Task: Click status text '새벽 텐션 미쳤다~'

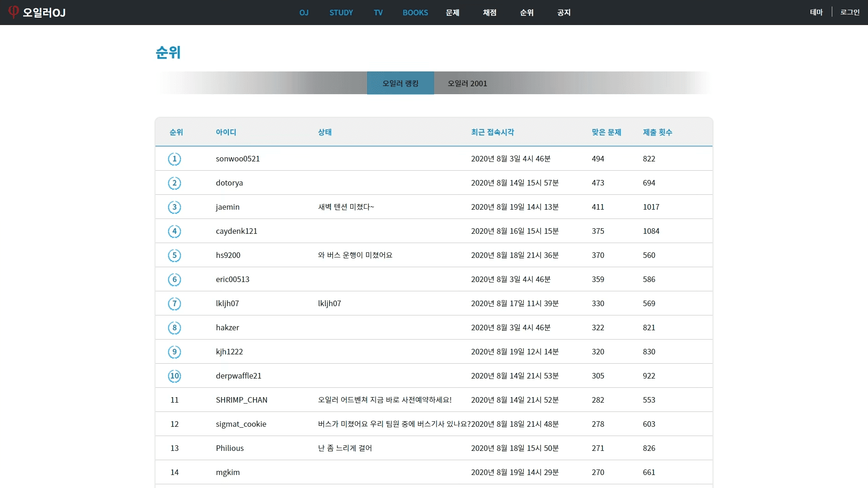Action: (346, 207)
